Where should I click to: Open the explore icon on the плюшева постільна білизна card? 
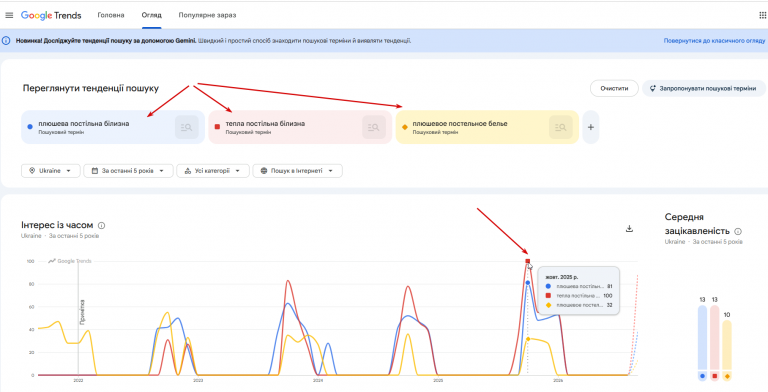click(187, 127)
